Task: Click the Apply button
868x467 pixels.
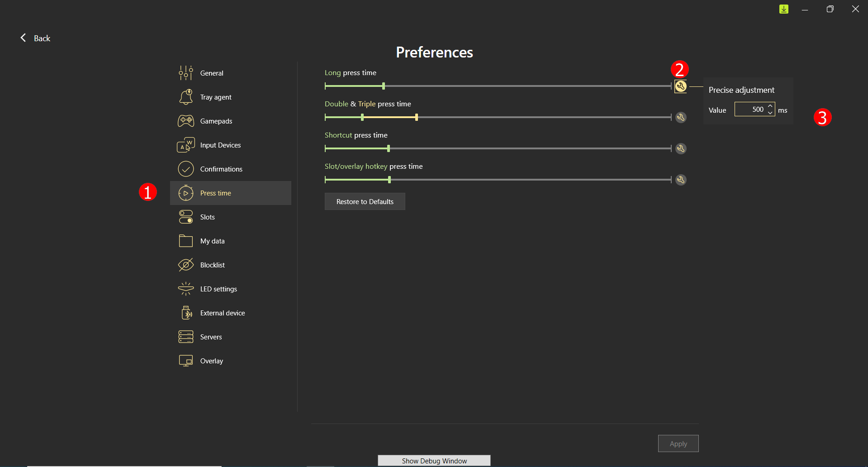Action: tap(678, 443)
